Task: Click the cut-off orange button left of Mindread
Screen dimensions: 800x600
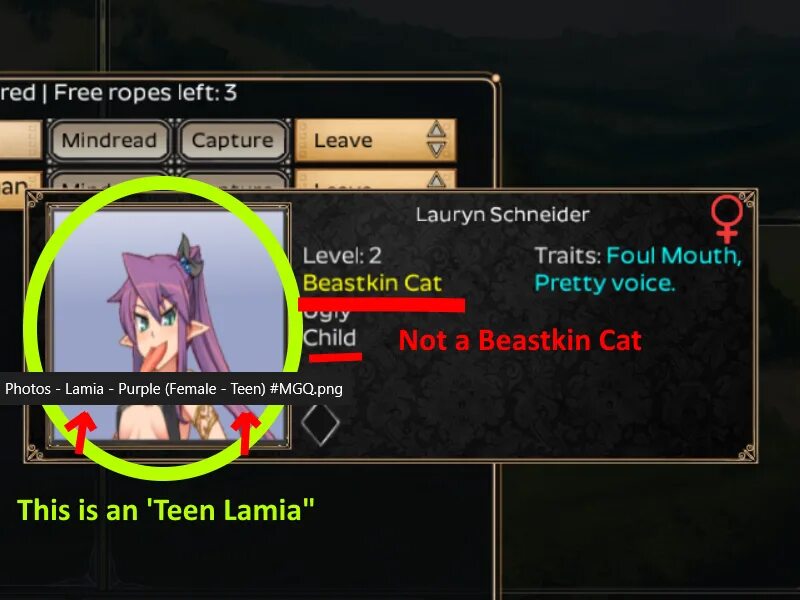Action: tap(20, 140)
